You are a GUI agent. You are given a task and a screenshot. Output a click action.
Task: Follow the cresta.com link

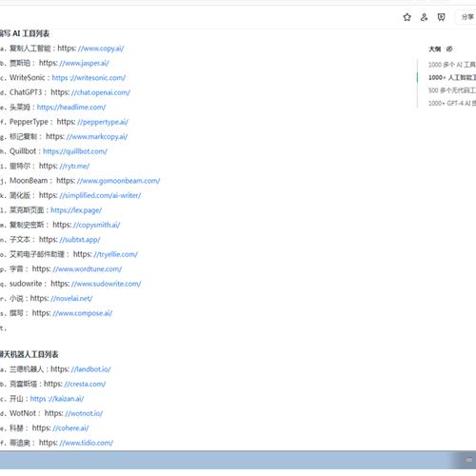[x=85, y=384]
